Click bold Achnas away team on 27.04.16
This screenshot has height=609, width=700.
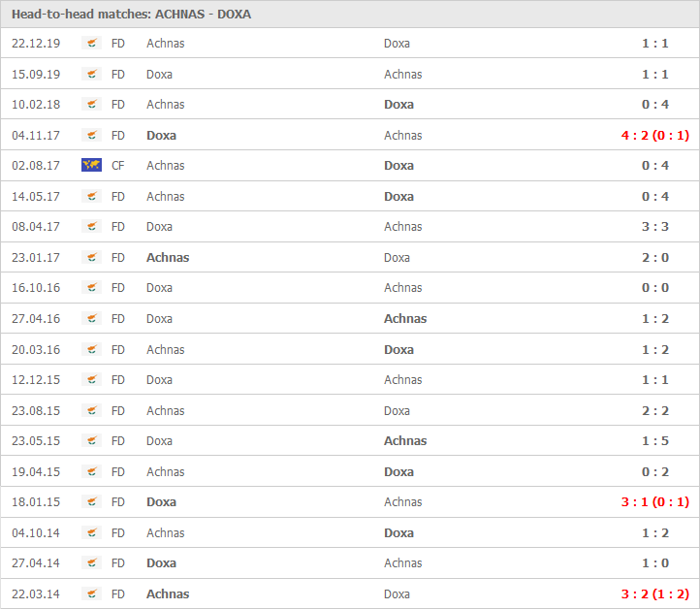(x=405, y=319)
